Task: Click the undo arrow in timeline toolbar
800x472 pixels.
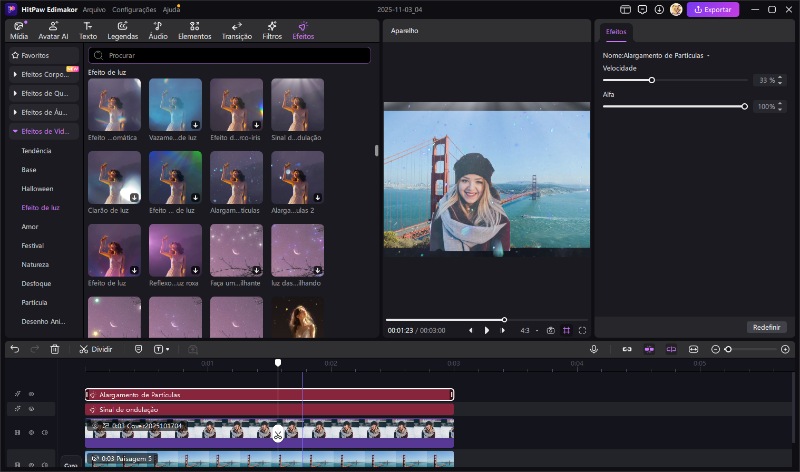Action: click(x=14, y=349)
